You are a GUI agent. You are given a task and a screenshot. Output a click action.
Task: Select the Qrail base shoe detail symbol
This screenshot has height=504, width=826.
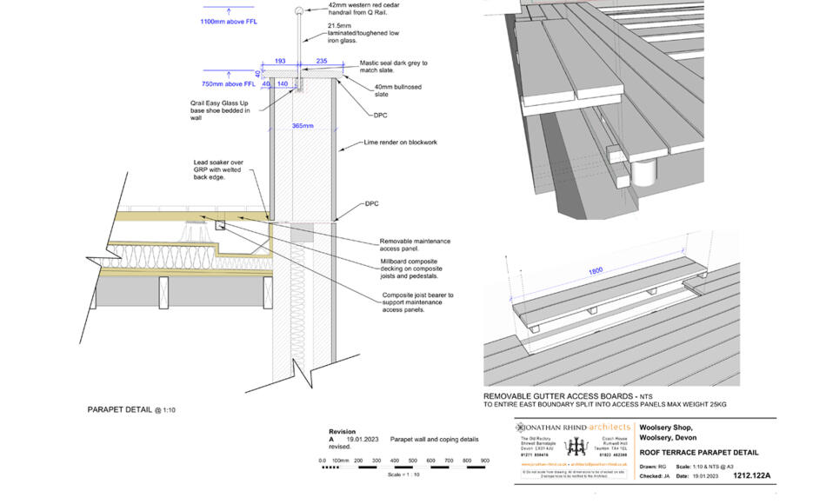click(299, 89)
